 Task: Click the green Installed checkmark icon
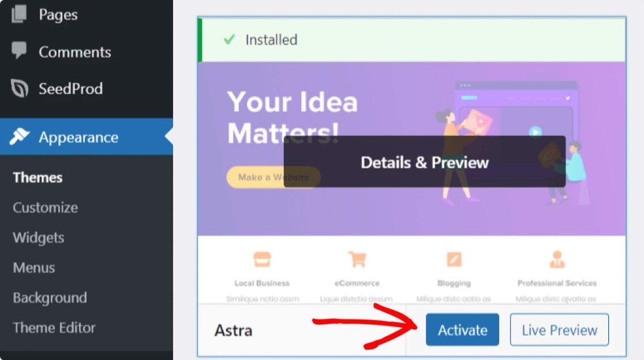pyautogui.click(x=229, y=39)
